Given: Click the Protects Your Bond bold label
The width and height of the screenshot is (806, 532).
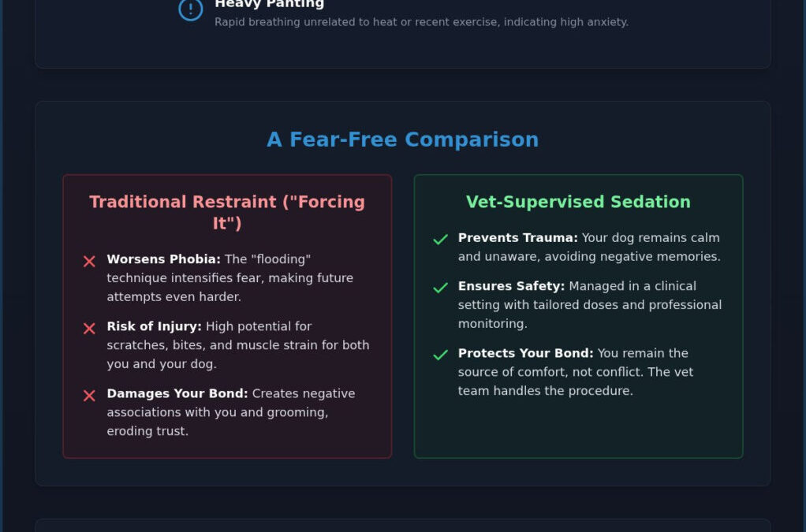Looking at the screenshot, I should [x=525, y=353].
